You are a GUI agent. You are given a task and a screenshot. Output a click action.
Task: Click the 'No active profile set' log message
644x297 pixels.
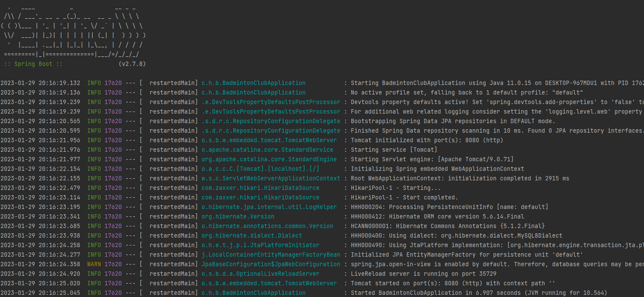(x=467, y=92)
